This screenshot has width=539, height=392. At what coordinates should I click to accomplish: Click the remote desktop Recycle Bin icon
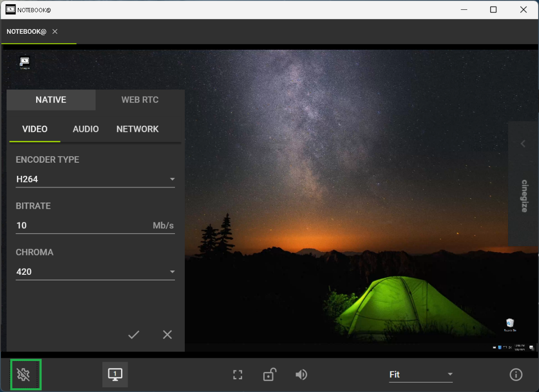[510, 324]
